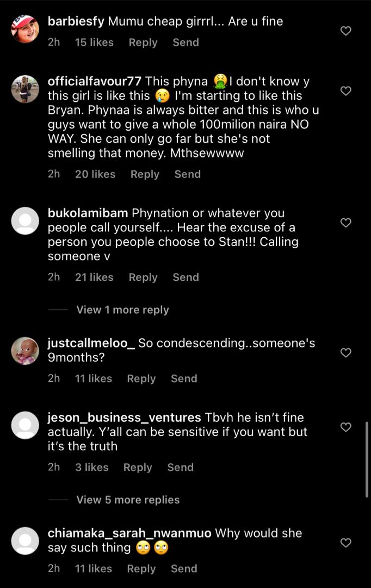Open bukolamibam username link
371x588 pixels.
[88, 213]
